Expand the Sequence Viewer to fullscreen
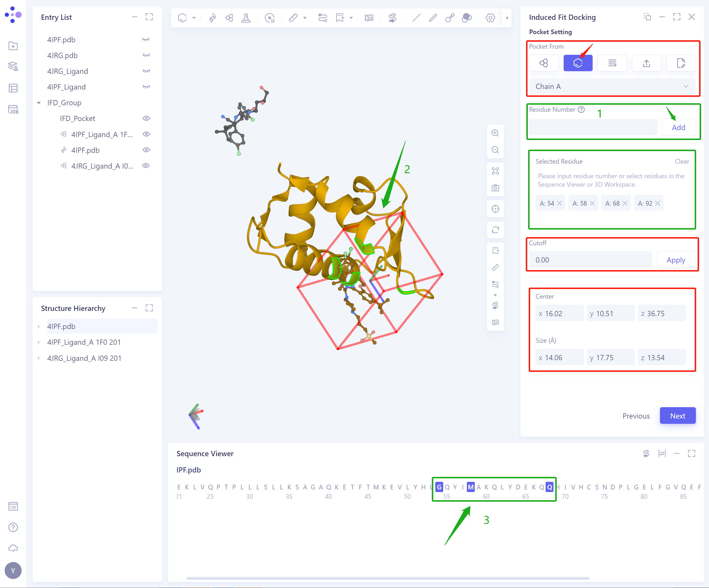The height and width of the screenshot is (588, 709). 692,453
